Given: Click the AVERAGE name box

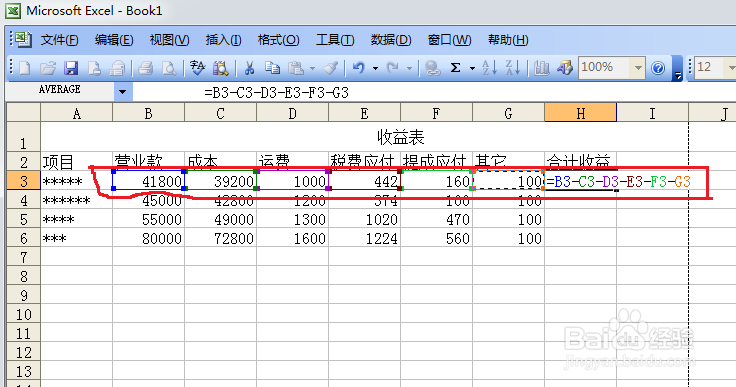Looking at the screenshot, I should 60,92.
